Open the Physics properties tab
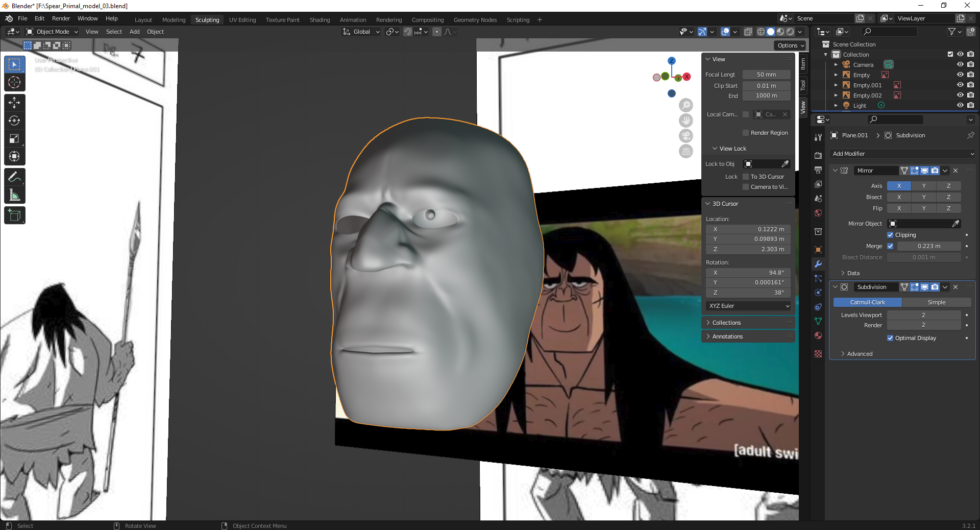Viewport: 980px width, 530px height. coord(818,293)
